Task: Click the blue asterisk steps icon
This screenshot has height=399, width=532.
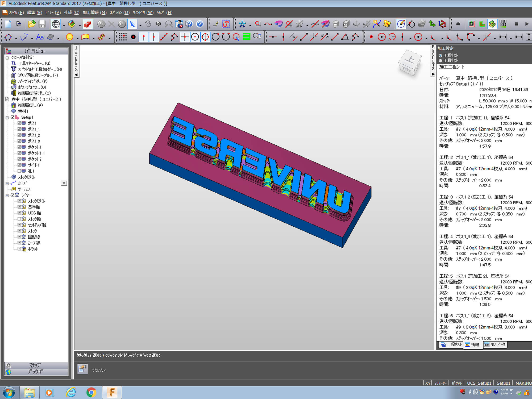Action: click(242, 24)
